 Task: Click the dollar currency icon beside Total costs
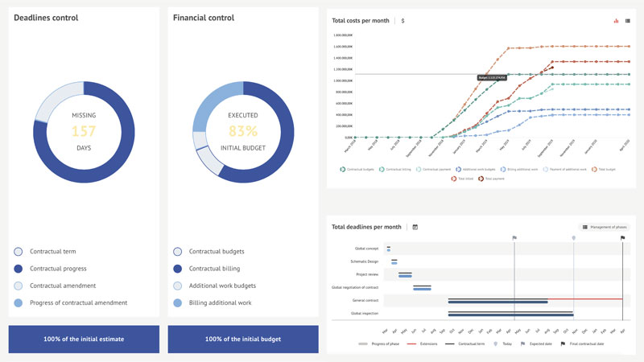[402, 21]
